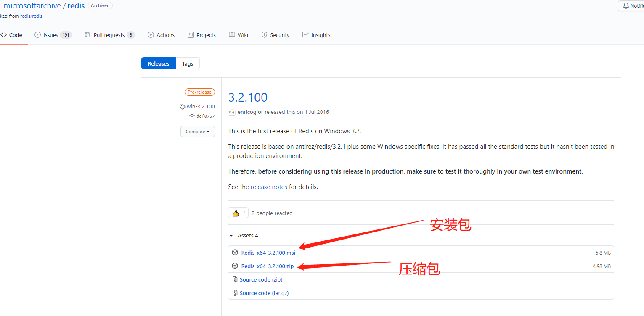Click the package icon beside Redis-x64-3.2.100.zip
Image resolution: width=644 pixels, height=316 pixels.
235,266
